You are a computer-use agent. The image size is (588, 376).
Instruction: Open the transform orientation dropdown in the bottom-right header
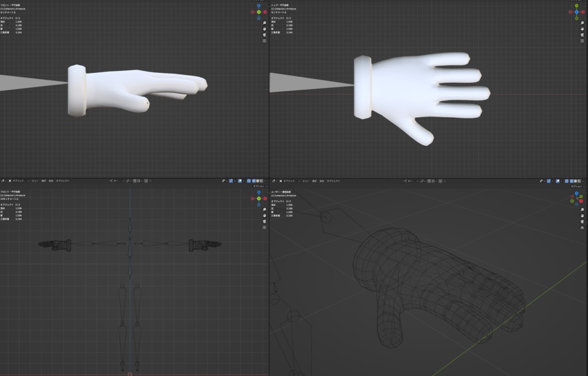tap(411, 181)
